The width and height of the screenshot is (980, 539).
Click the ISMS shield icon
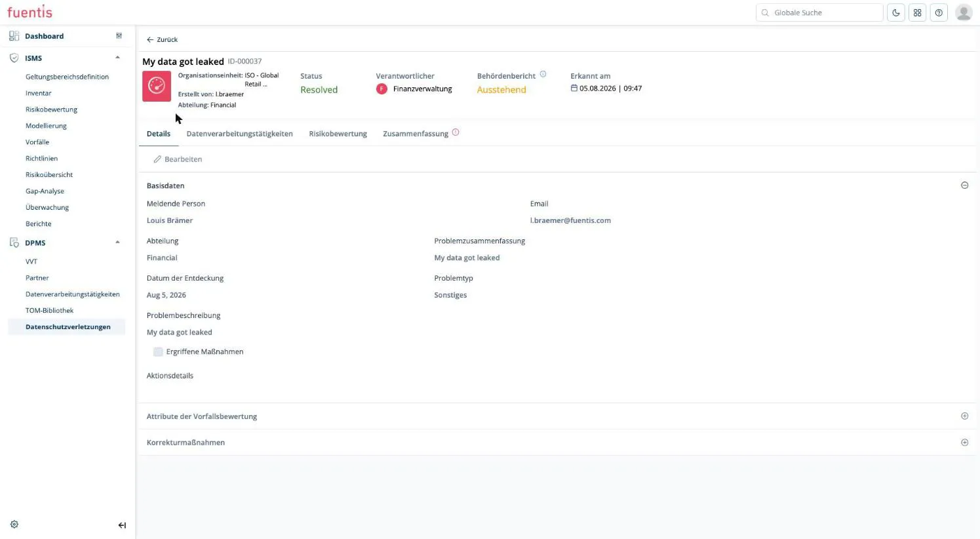(x=14, y=58)
